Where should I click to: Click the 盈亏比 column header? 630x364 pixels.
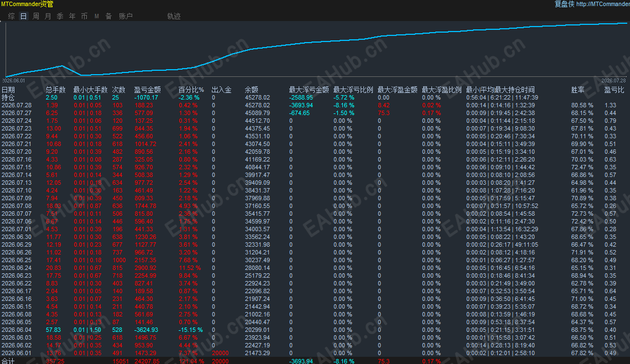615,90
